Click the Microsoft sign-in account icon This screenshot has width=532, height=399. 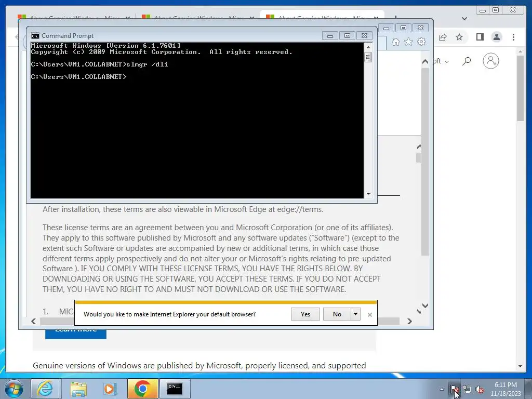pos(490,61)
